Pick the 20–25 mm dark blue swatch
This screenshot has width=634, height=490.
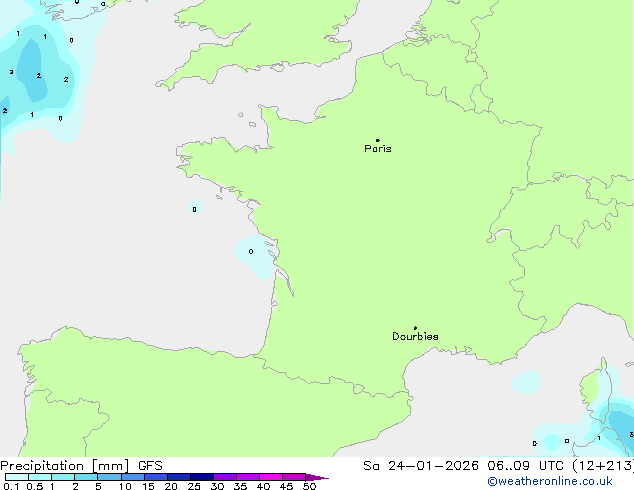pyautogui.click(x=178, y=477)
